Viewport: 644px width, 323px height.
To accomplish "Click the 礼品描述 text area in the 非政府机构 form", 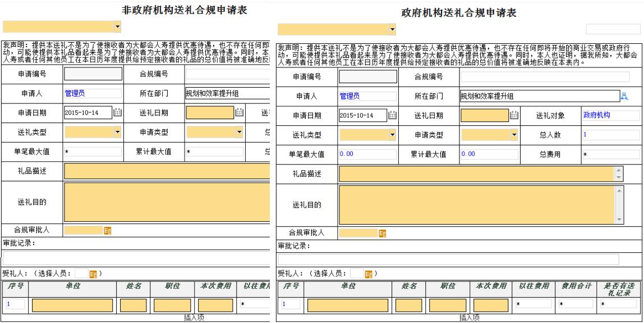I will pos(167,171).
